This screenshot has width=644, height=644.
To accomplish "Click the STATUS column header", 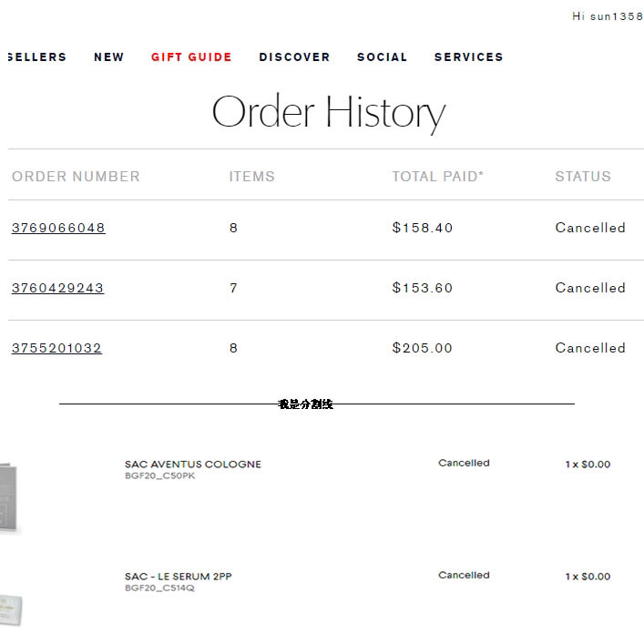I will pos(583,176).
